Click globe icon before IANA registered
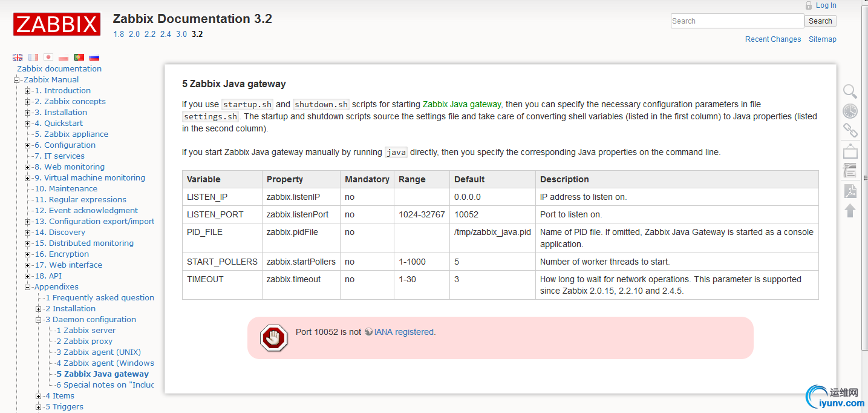The image size is (868, 413). [368, 332]
